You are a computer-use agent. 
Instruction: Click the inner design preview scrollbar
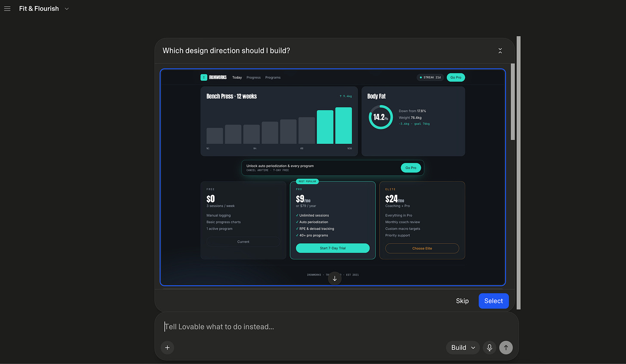click(512, 102)
